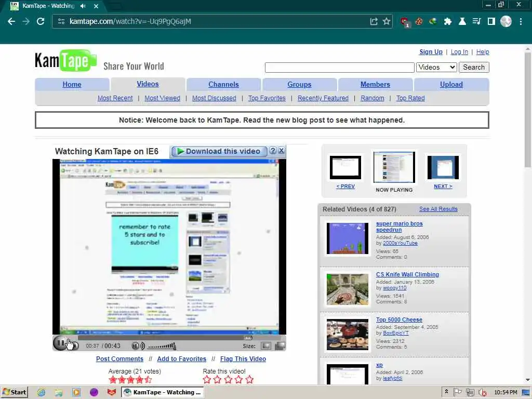The height and width of the screenshot is (399, 532).
Task: Open the Help link
Action: 483,52
